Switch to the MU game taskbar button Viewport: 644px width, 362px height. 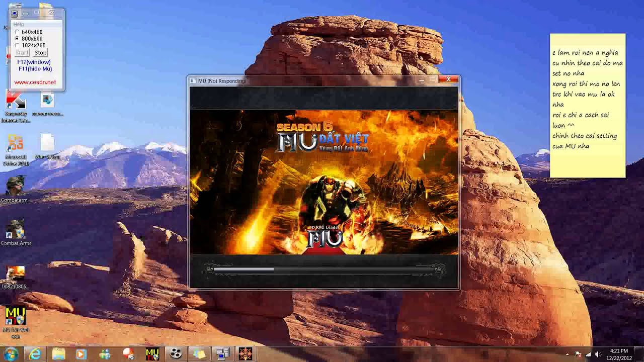(246, 354)
